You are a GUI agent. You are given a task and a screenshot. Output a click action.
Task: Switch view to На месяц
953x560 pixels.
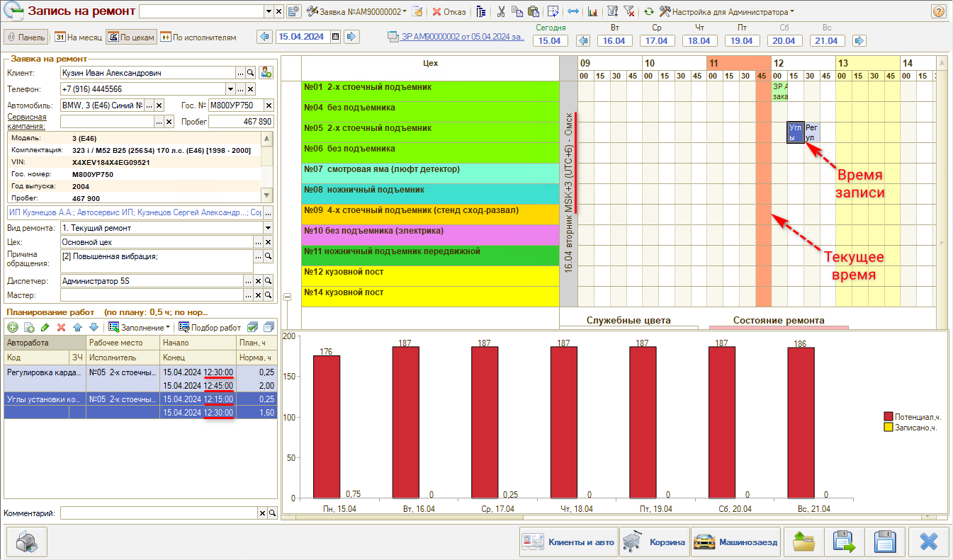tap(77, 38)
